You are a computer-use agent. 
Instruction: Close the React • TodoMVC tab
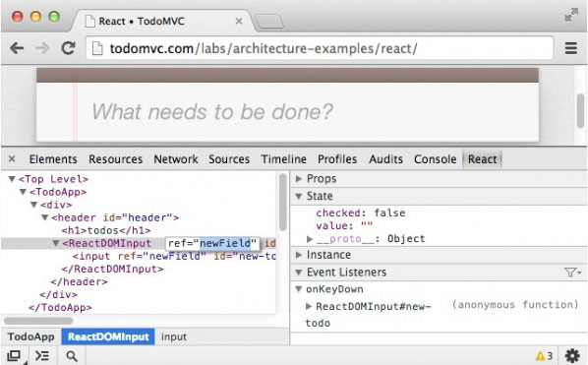click(239, 21)
